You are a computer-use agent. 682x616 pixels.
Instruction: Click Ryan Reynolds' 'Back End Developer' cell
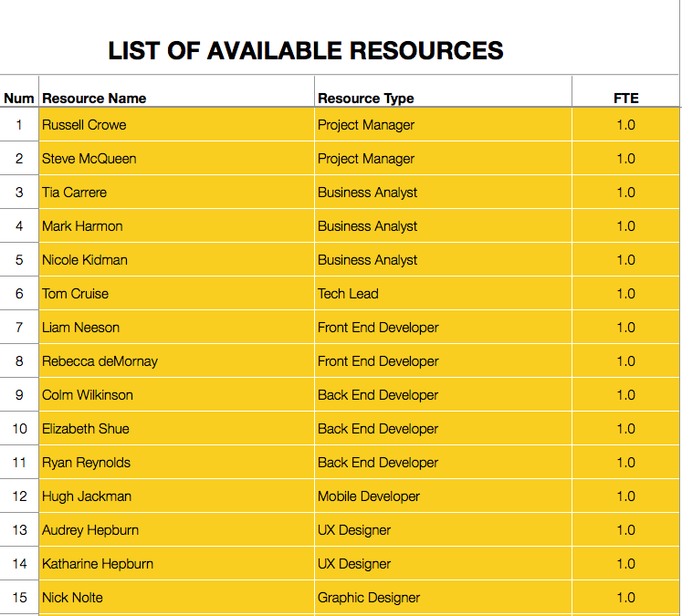pyautogui.click(x=443, y=463)
